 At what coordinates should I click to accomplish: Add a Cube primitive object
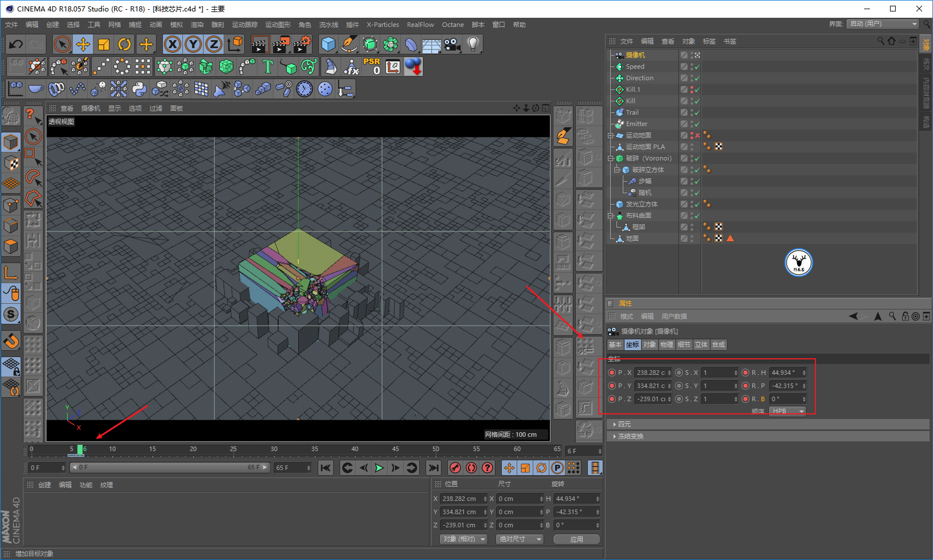click(329, 44)
